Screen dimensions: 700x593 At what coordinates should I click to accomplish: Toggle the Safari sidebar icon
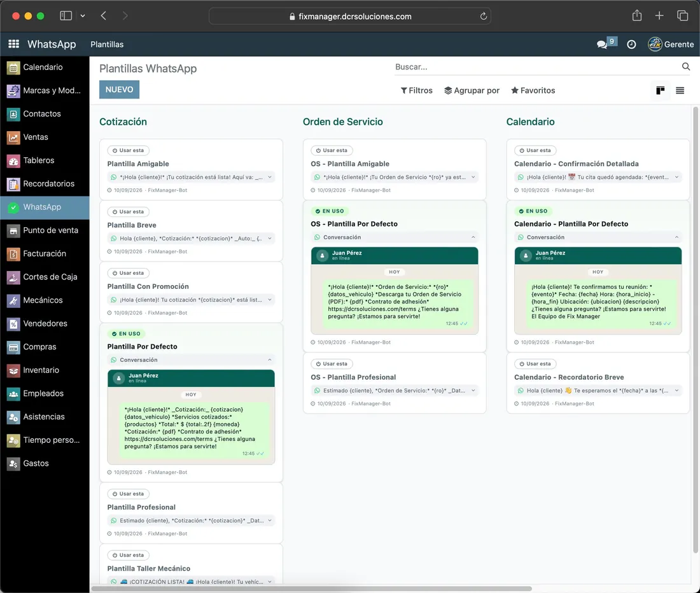[66, 16]
